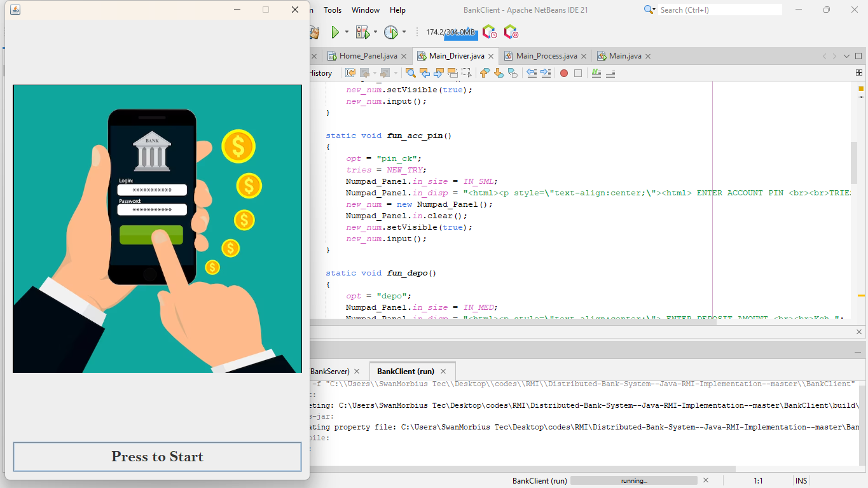868x488 pixels.
Task: Click the Shift Line Right icon
Action: (x=546, y=73)
